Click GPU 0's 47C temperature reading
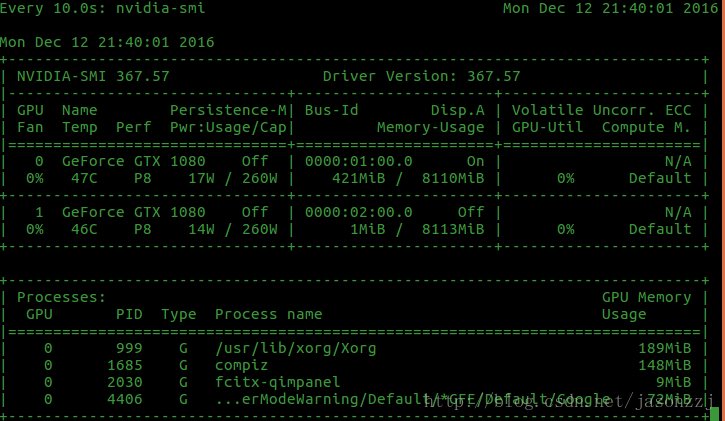The height and width of the screenshot is (421, 725). [x=76, y=178]
